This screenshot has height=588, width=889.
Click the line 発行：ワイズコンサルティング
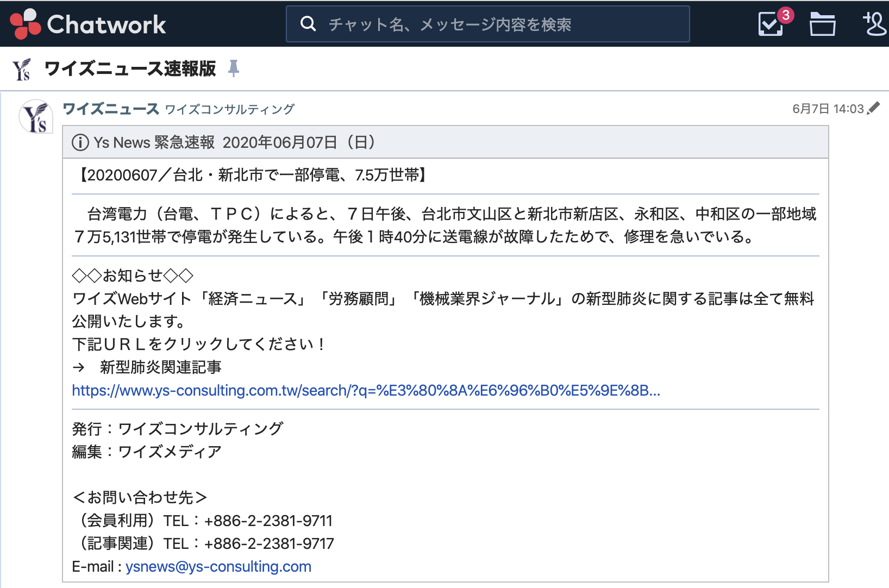178,429
